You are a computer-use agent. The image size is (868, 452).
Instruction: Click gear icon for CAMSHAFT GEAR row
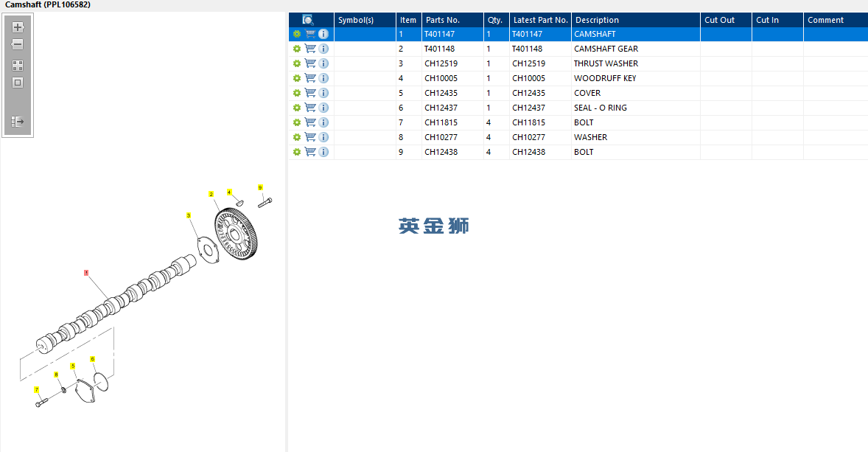coord(297,49)
